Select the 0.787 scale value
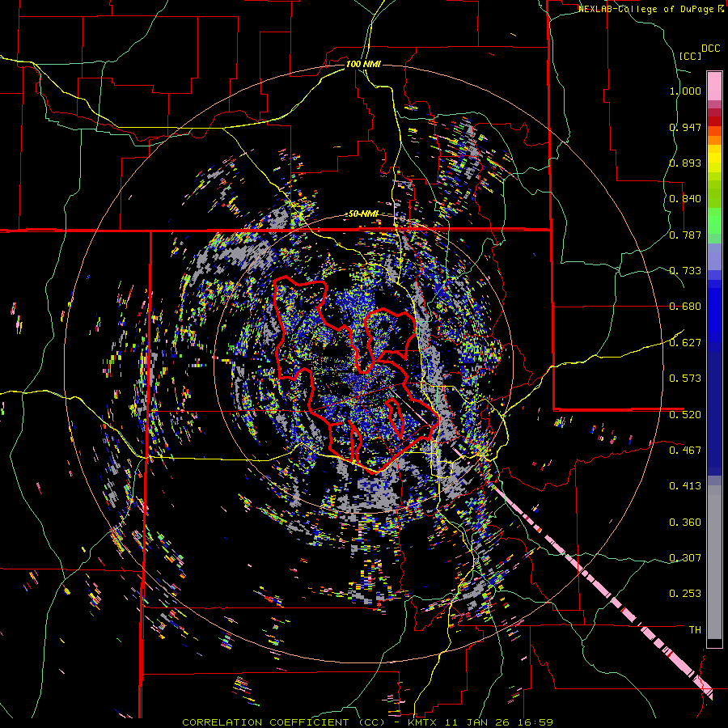 (685, 235)
